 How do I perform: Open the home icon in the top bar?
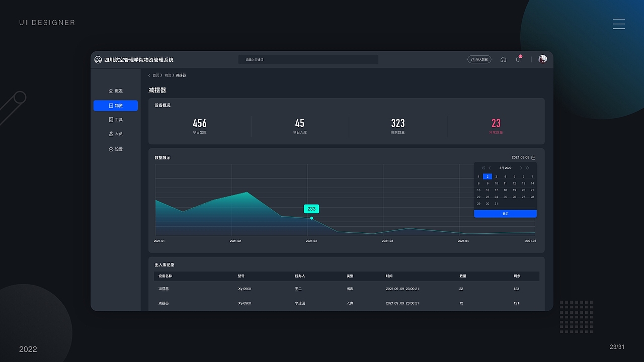click(x=503, y=59)
